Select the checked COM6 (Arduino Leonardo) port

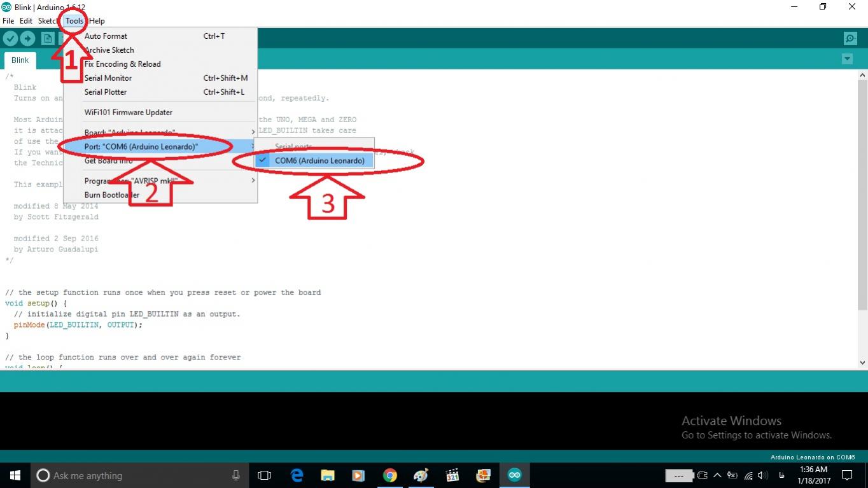319,161
